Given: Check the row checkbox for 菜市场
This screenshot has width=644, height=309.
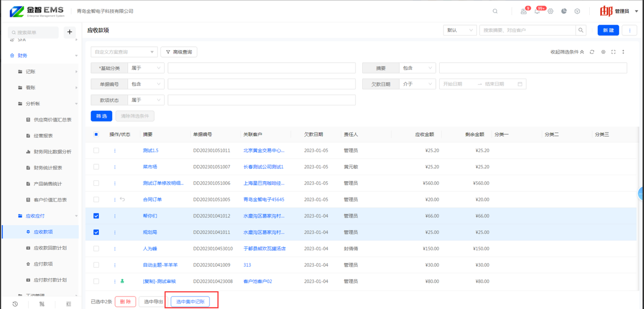Looking at the screenshot, I should coord(96,167).
